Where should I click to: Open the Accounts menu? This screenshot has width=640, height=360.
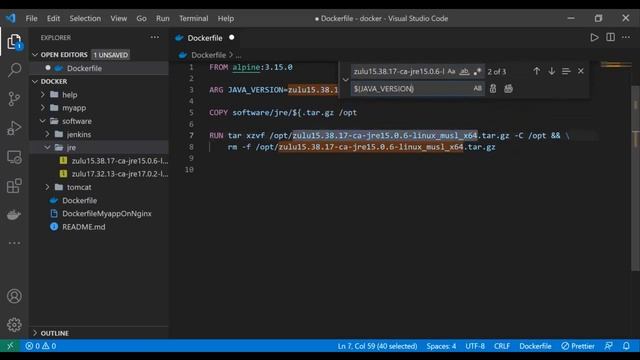pos(14,296)
